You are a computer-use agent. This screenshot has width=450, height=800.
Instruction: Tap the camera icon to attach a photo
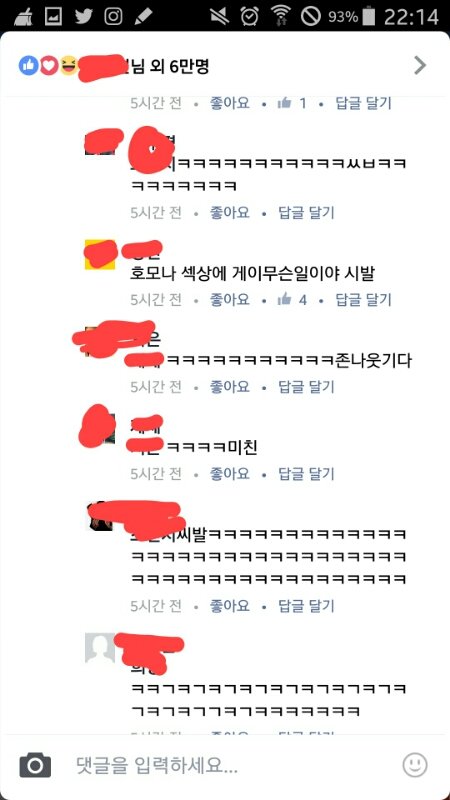pyautogui.click(x=35, y=765)
